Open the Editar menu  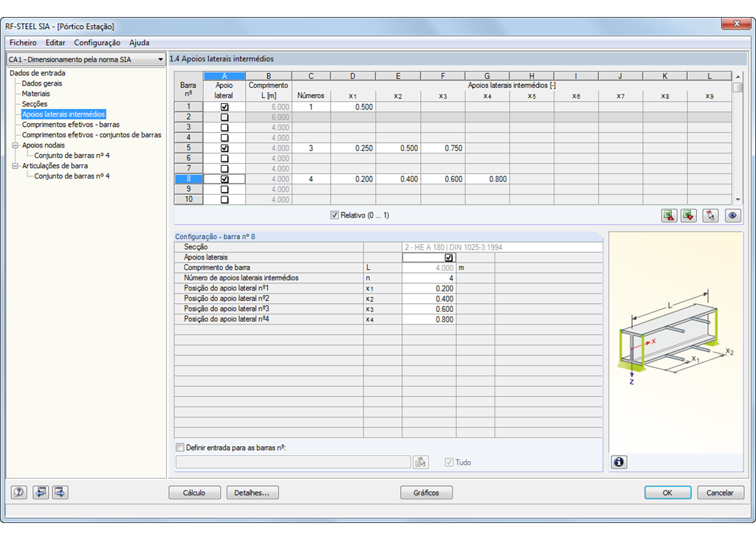pos(55,42)
